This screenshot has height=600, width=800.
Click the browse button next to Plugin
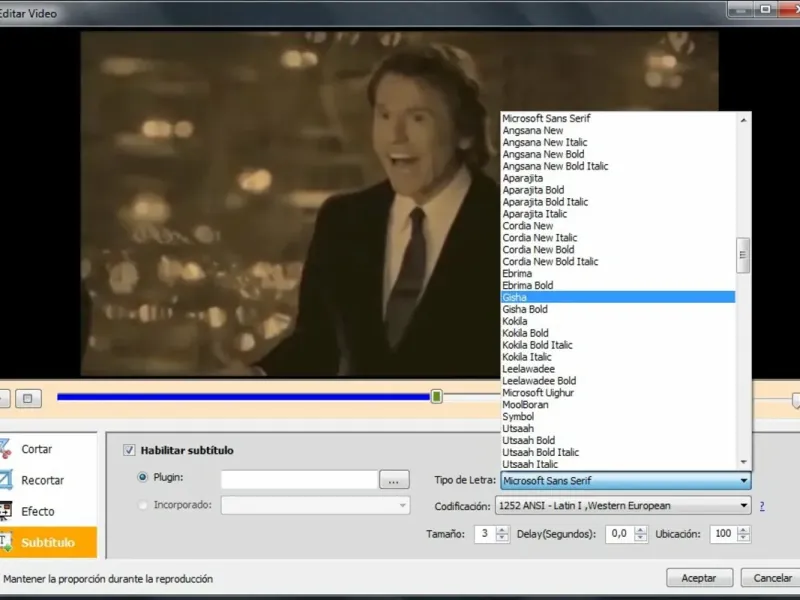click(395, 479)
